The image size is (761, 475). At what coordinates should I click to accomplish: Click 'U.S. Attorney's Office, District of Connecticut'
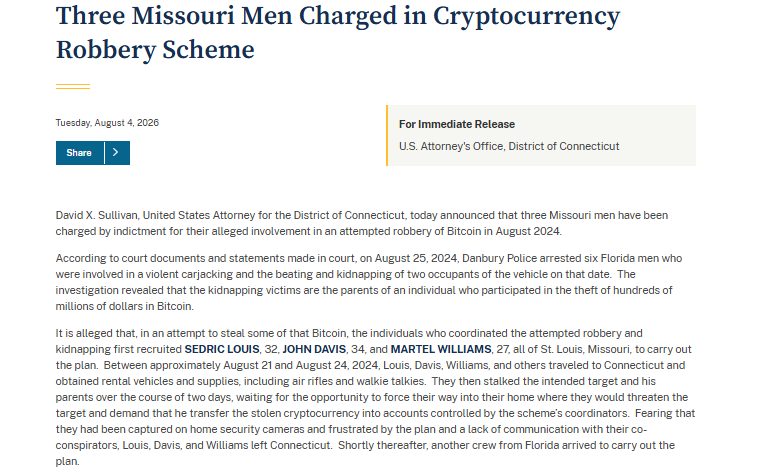coord(509,147)
